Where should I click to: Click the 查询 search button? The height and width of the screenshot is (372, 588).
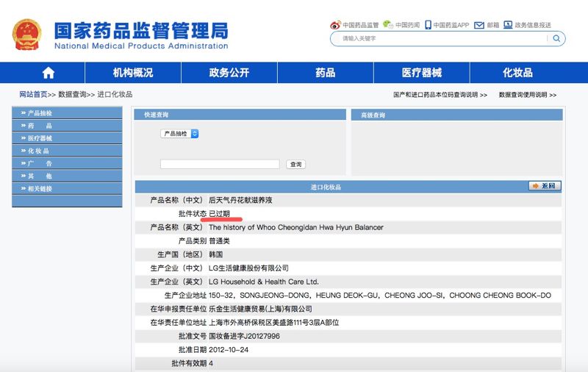tap(296, 164)
